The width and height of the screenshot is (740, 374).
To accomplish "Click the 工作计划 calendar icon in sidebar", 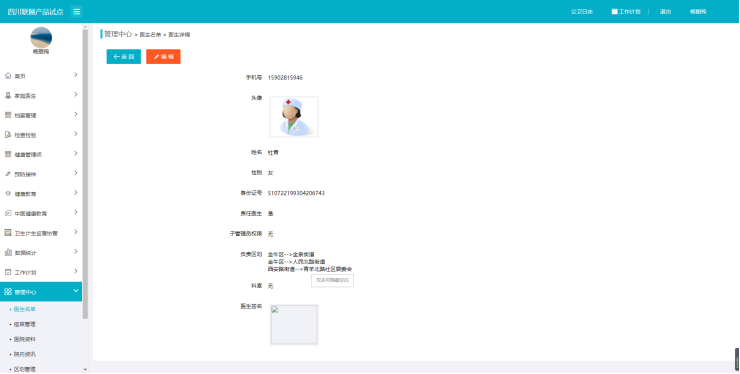I will 8,272.
